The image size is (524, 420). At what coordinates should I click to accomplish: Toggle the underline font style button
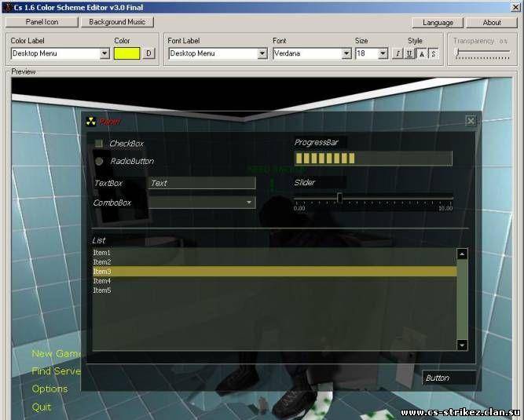tap(409, 53)
